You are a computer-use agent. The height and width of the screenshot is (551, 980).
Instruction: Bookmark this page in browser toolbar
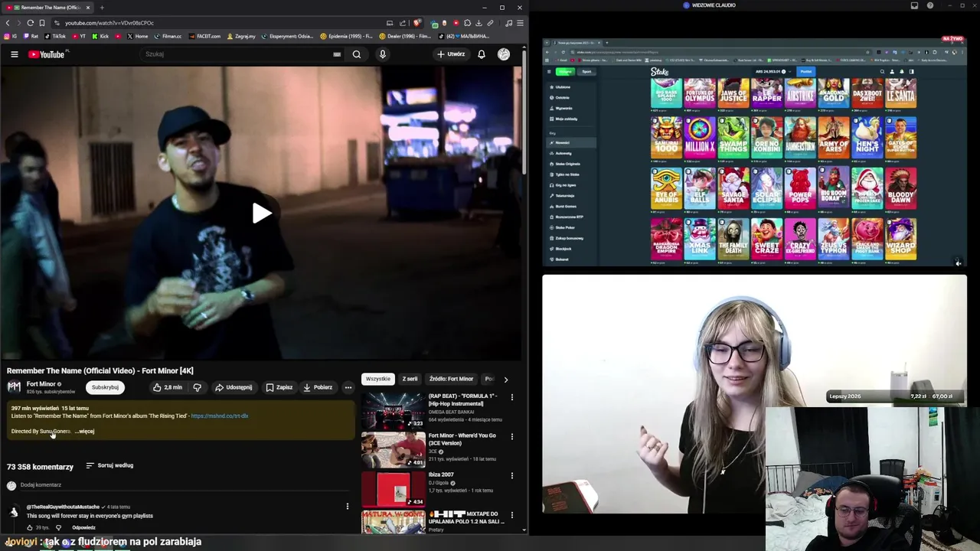42,23
